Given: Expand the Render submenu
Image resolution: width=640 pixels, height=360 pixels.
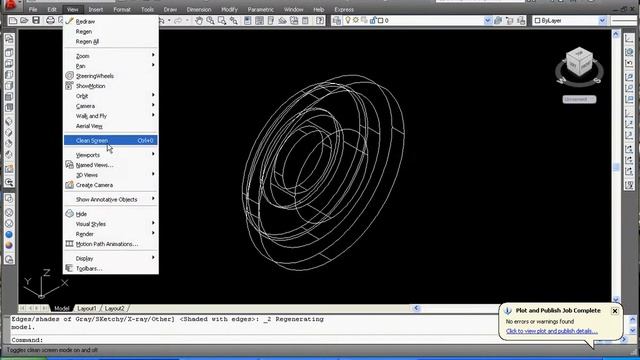Looking at the screenshot, I should [111, 234].
